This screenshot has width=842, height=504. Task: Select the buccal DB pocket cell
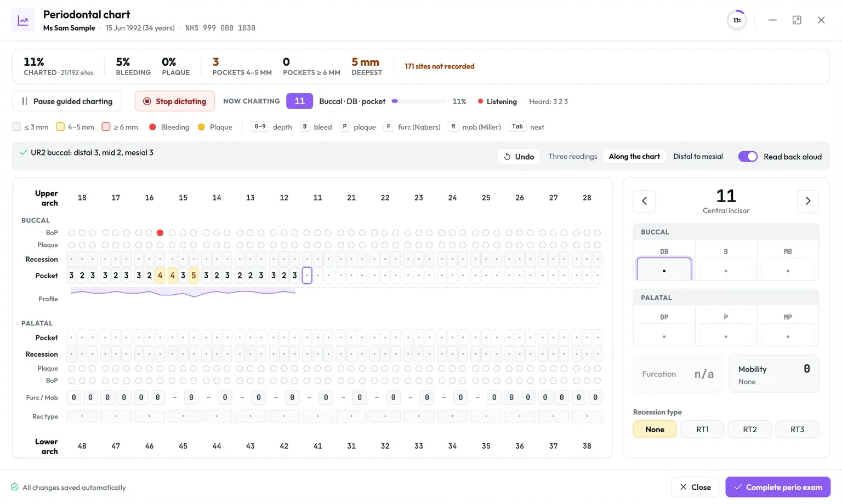click(x=664, y=269)
